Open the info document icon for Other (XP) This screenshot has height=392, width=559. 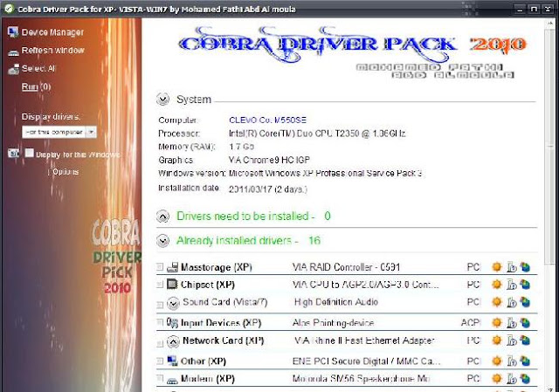(x=512, y=361)
